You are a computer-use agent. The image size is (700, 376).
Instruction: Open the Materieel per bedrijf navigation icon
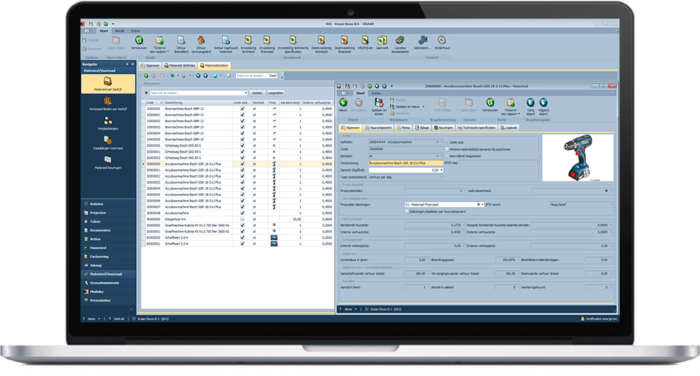click(x=108, y=84)
